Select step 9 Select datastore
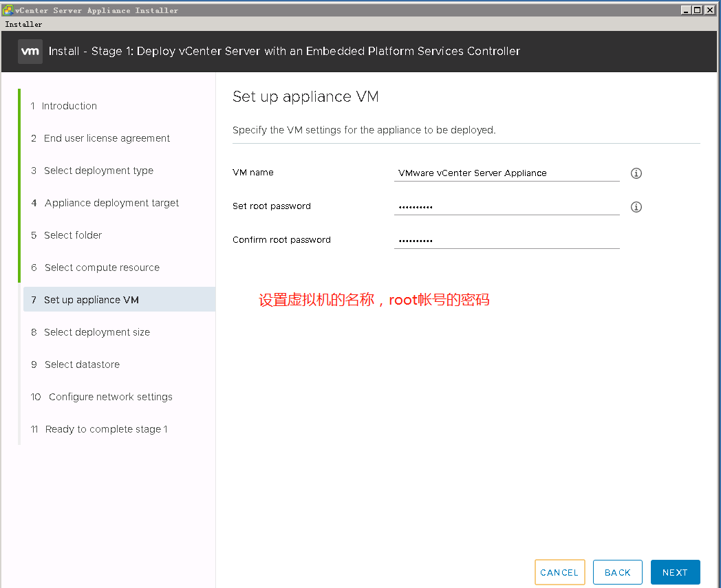 click(75, 364)
